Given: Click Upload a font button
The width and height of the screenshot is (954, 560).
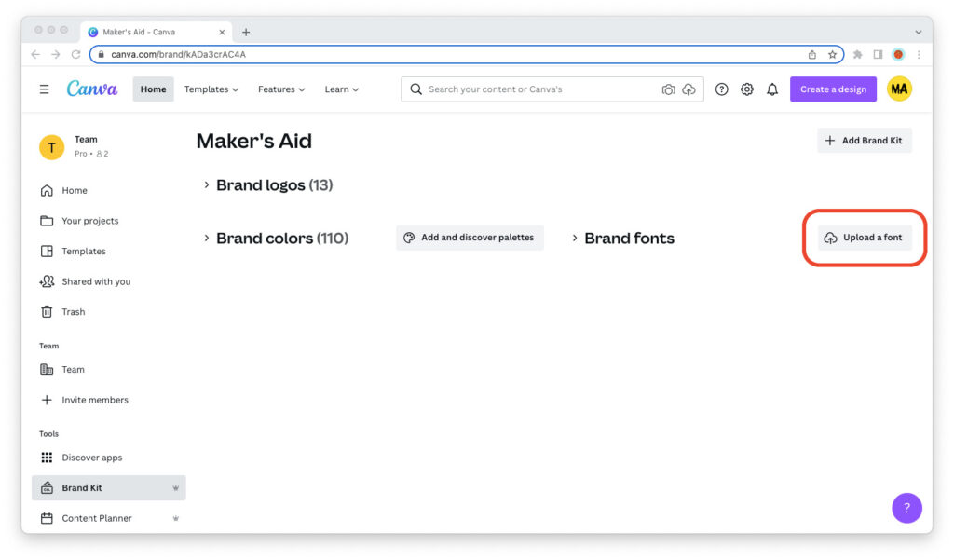Looking at the screenshot, I should click(865, 238).
